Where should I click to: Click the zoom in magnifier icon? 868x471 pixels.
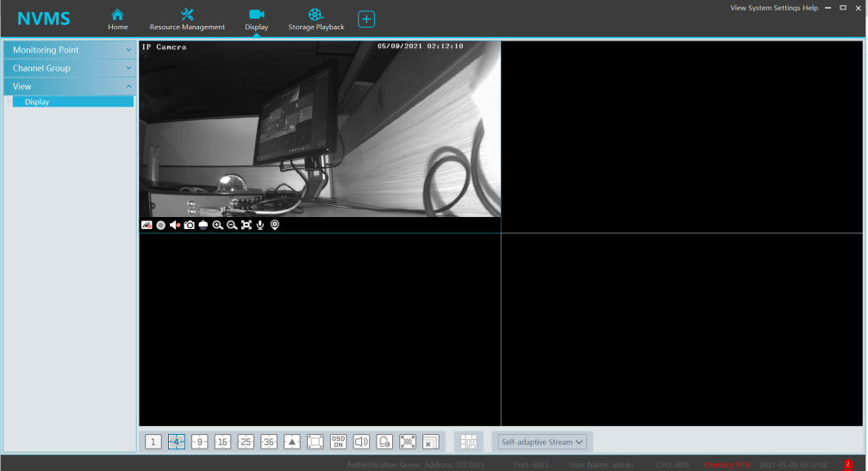tap(217, 225)
